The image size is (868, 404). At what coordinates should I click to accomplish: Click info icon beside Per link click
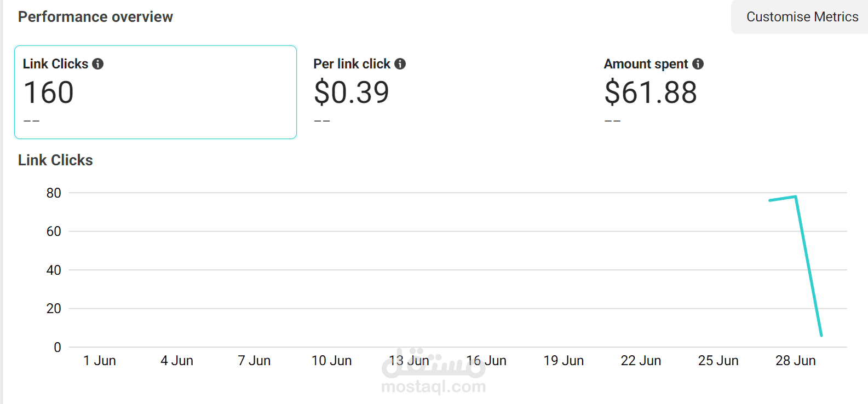(400, 64)
